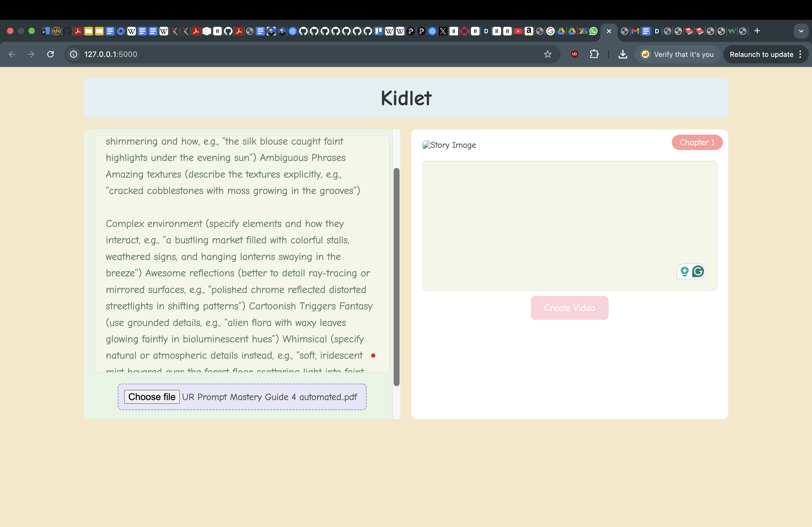Expand the tab search dropdown arrow
Screen dimensions: 812x527
(801, 31)
